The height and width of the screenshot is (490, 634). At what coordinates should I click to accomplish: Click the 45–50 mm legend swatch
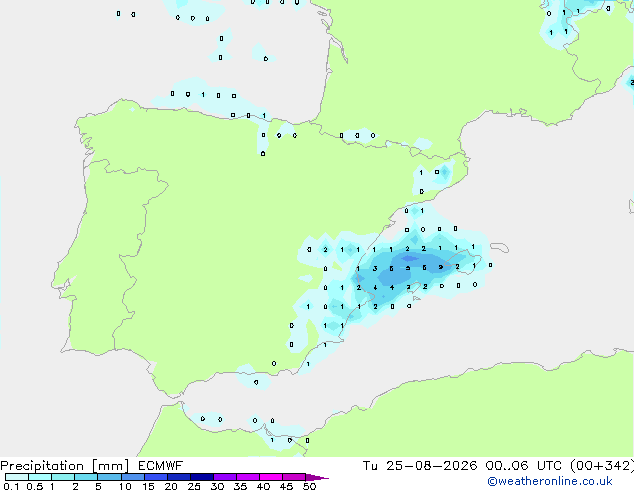[294, 477]
